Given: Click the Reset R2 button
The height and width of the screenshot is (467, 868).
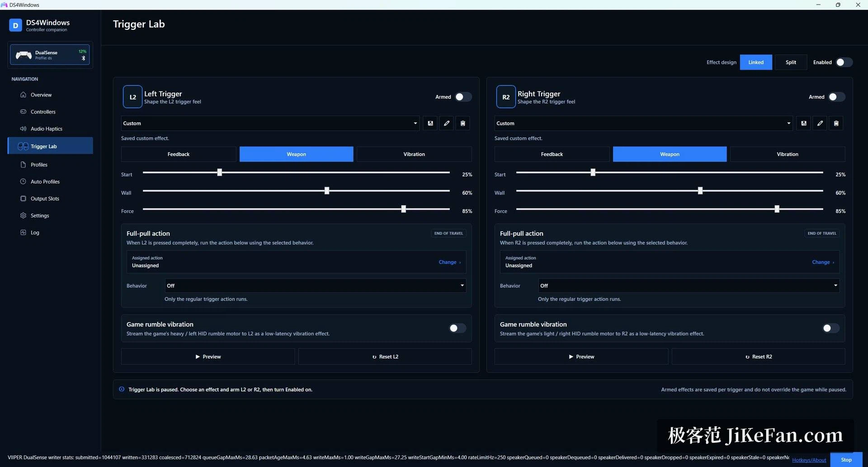Looking at the screenshot, I should click(x=759, y=357).
